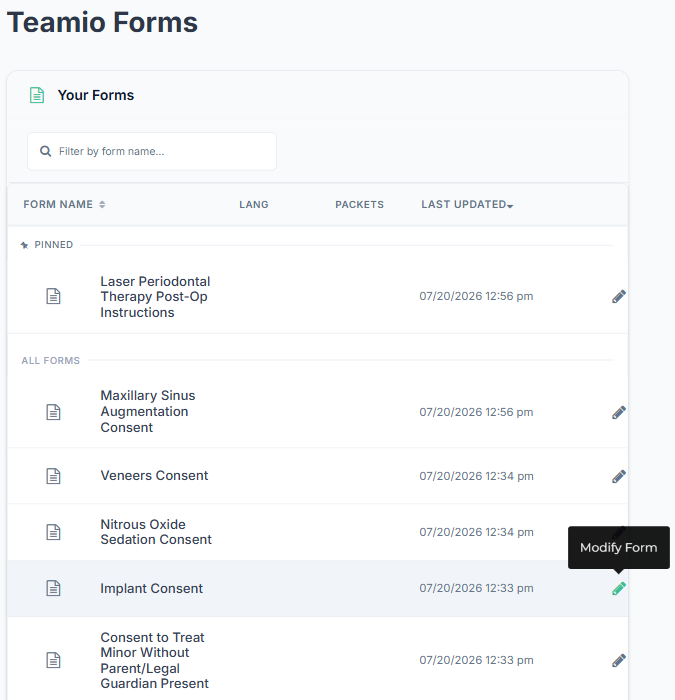This screenshot has width=675, height=700.
Task: Click green Modify Form pencil for Implant Consent
Action: 619,588
